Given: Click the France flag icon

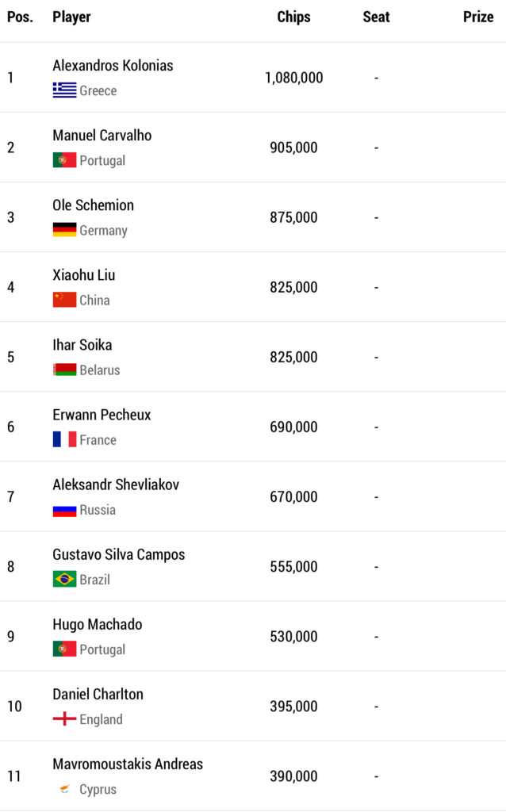Looking at the screenshot, I should (64, 439).
